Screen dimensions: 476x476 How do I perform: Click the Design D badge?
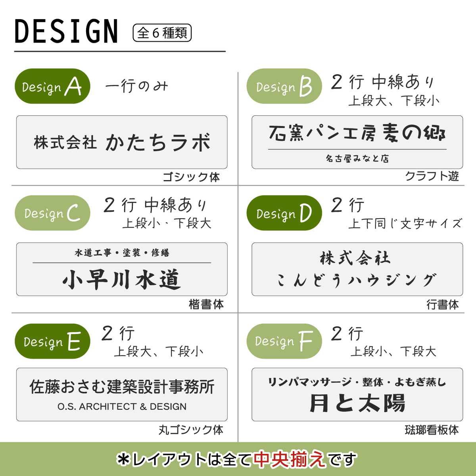coord(284,213)
